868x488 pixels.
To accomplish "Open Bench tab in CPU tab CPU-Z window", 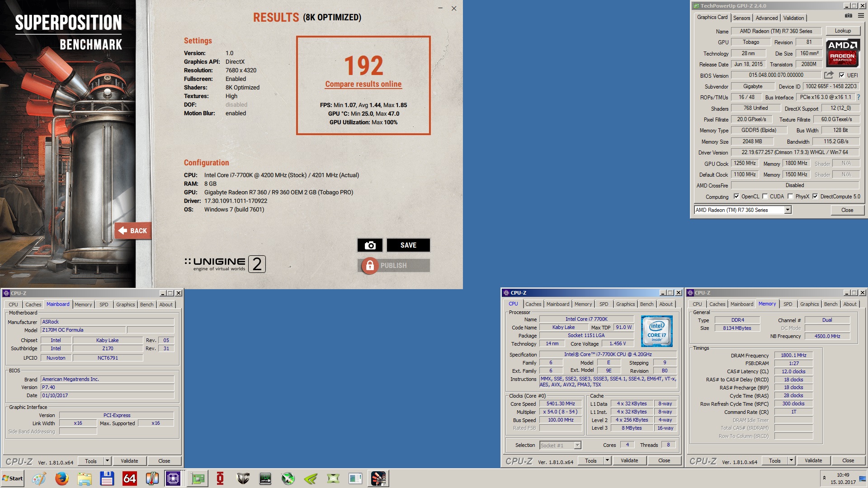I will (646, 304).
